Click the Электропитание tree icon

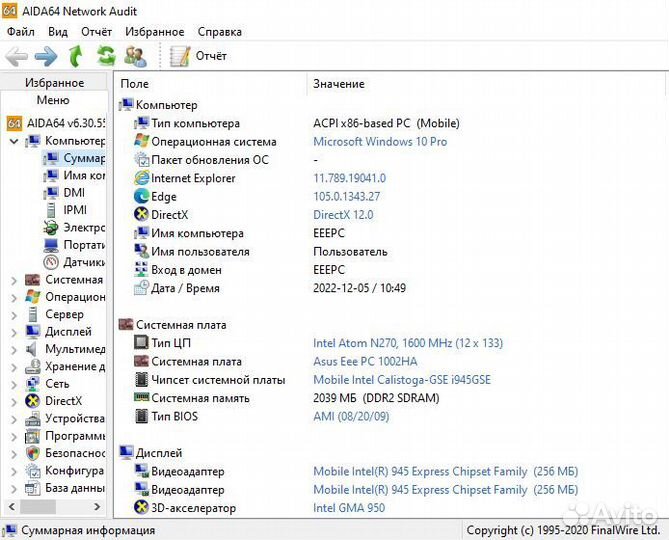point(51,228)
